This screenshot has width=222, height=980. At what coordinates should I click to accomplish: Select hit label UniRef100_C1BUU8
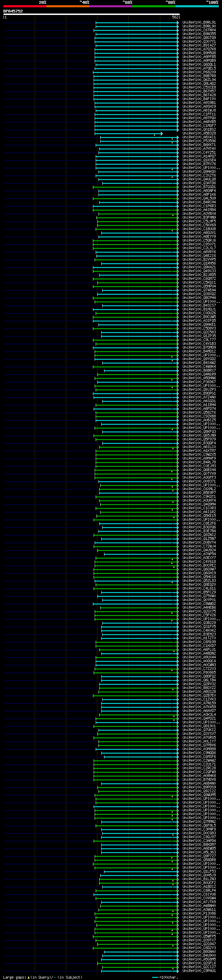coord(199,229)
